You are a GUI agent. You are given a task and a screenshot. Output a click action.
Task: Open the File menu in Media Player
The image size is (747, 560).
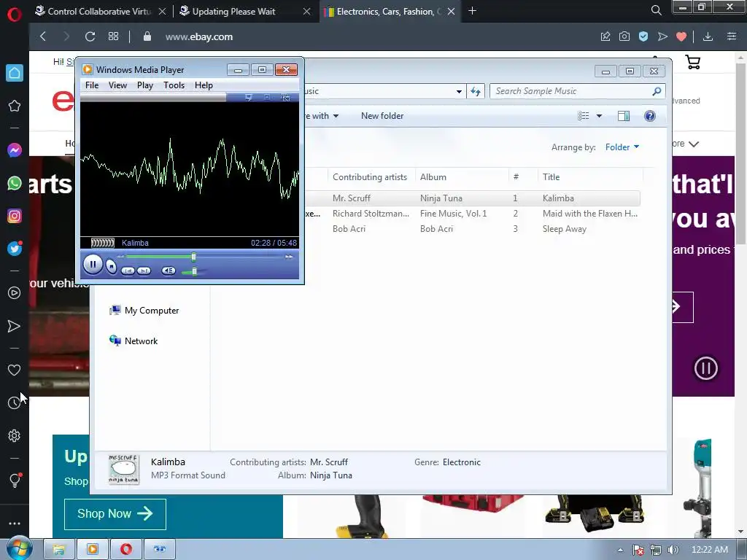[x=92, y=85]
